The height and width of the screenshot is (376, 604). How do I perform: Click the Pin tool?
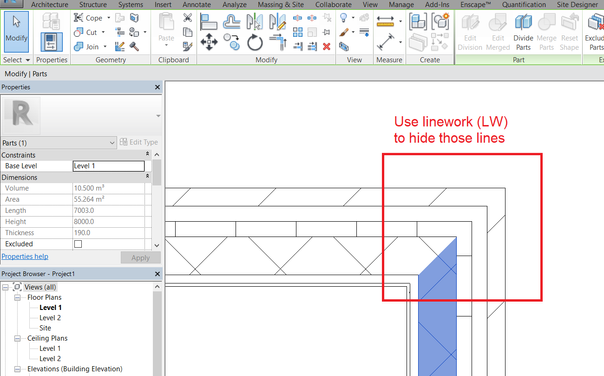click(x=327, y=32)
